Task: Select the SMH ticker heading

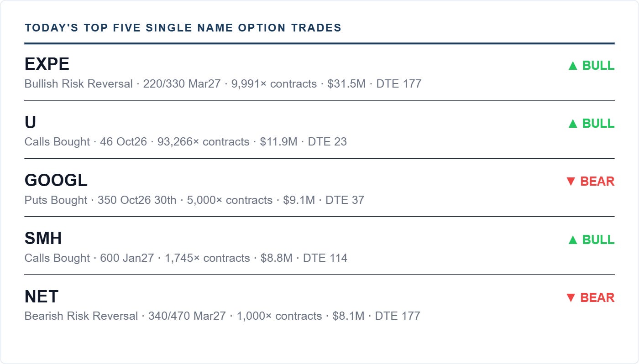Action: (x=43, y=239)
